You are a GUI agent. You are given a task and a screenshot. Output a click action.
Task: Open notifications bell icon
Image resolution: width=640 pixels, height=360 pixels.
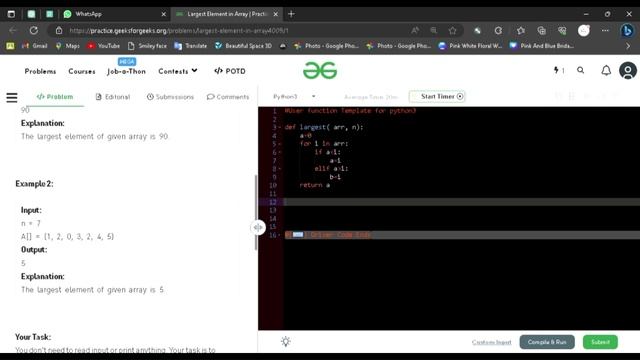point(606,71)
